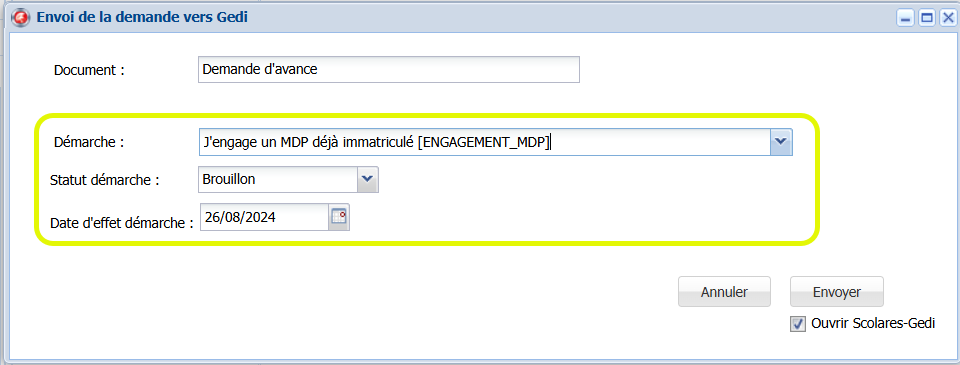Click the Annuler button
The width and height of the screenshot is (960, 365).
tap(724, 292)
